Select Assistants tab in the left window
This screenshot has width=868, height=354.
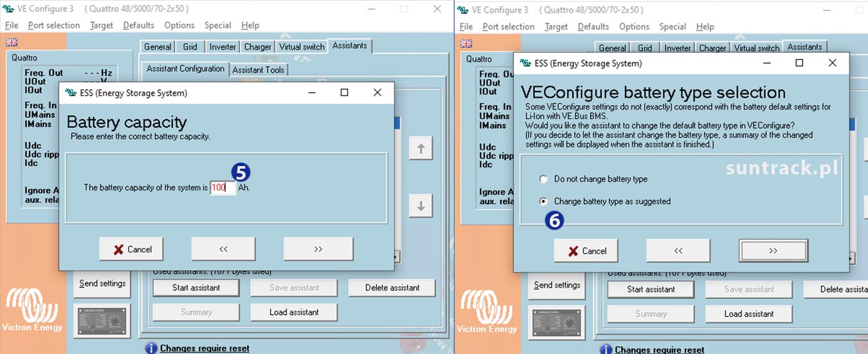[x=350, y=46]
